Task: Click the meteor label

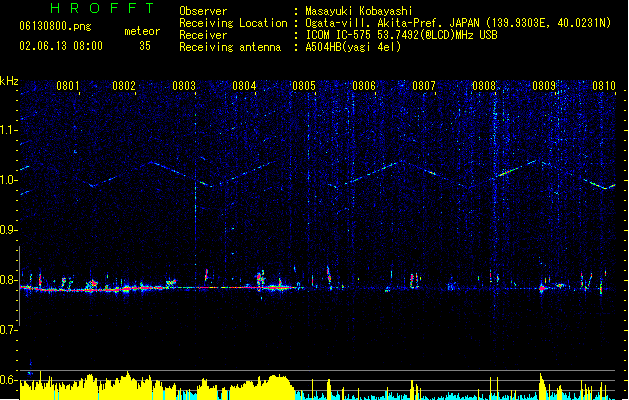Action: click(x=142, y=31)
